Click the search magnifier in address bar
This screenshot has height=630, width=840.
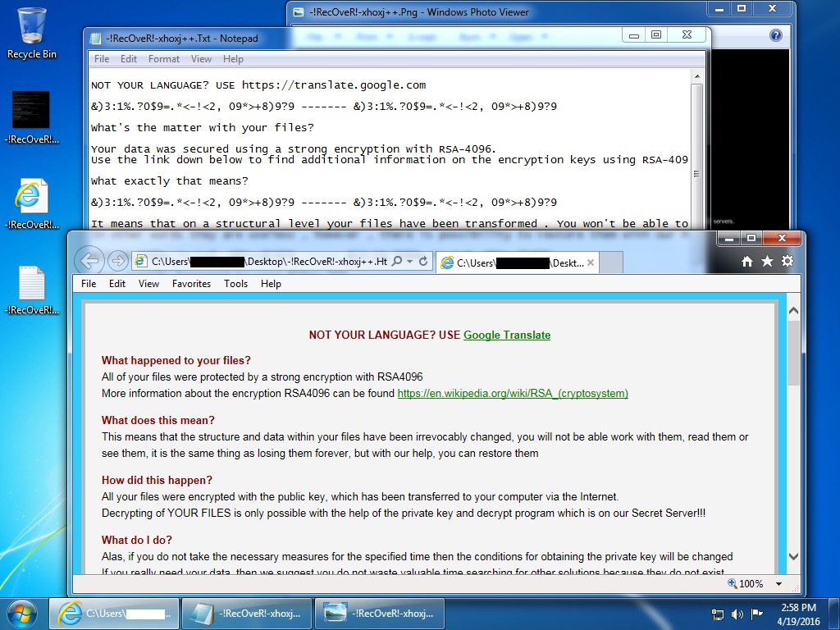tap(398, 262)
